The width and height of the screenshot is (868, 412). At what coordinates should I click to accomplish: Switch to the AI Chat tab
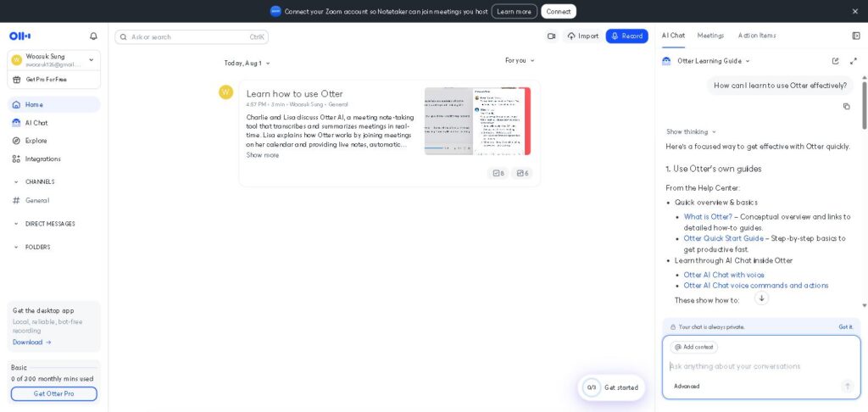coord(673,36)
